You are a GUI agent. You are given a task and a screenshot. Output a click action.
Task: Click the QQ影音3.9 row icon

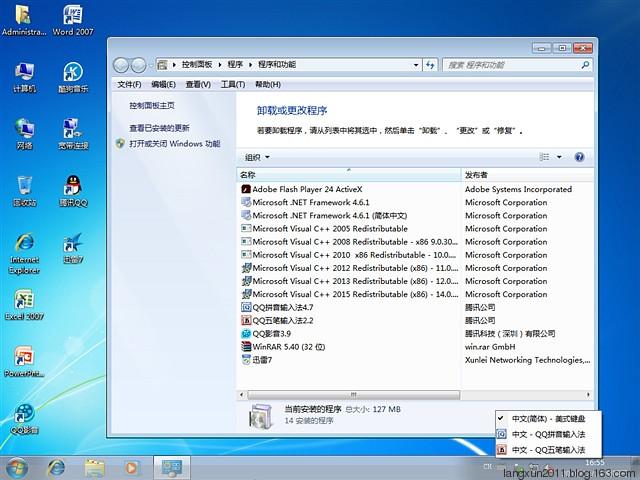pyautogui.click(x=246, y=333)
